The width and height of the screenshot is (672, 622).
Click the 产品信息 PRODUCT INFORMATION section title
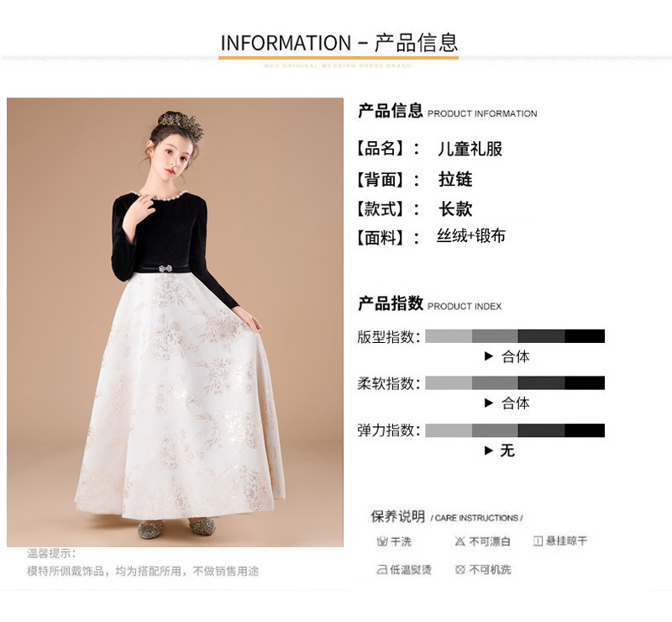[x=447, y=111]
